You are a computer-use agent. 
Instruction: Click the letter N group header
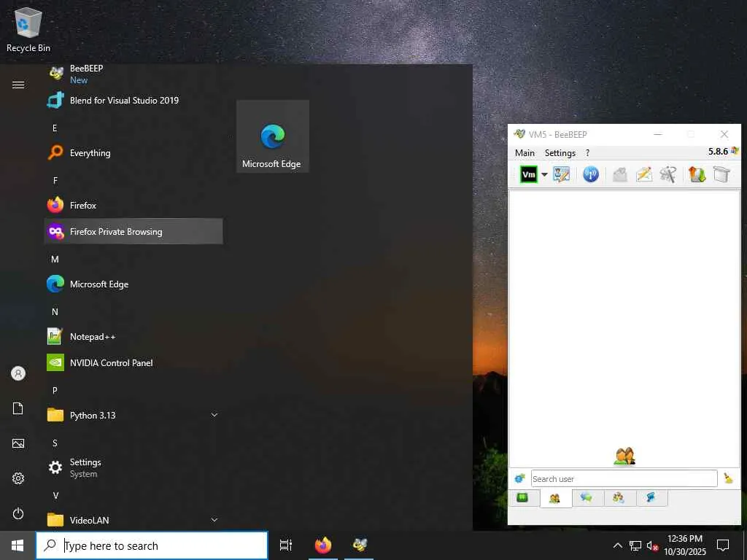click(x=55, y=312)
